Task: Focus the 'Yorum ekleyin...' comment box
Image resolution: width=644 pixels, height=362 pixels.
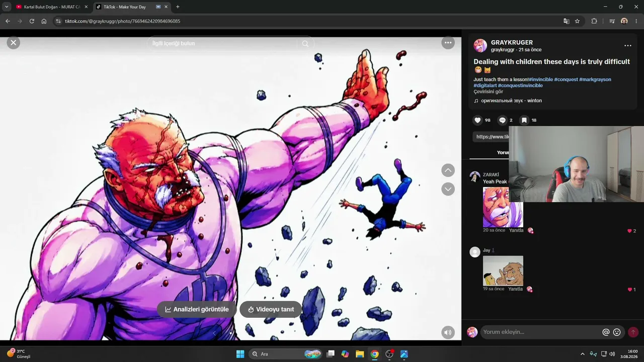Action: pos(541,332)
